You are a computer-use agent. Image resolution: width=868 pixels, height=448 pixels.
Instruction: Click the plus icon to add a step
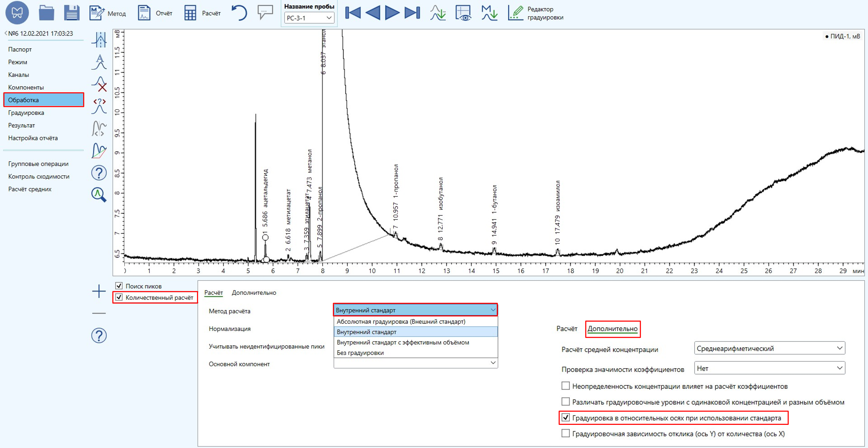[x=99, y=291]
